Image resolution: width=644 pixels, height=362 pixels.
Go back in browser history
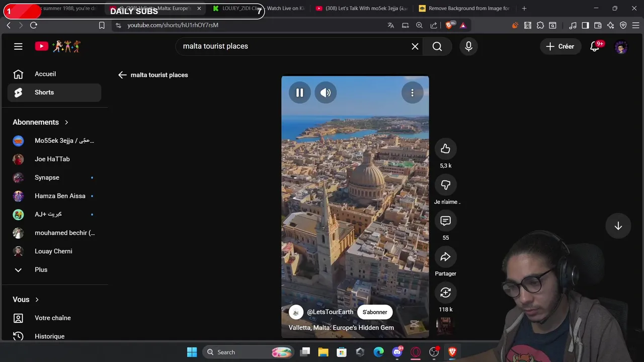[x=9, y=25]
